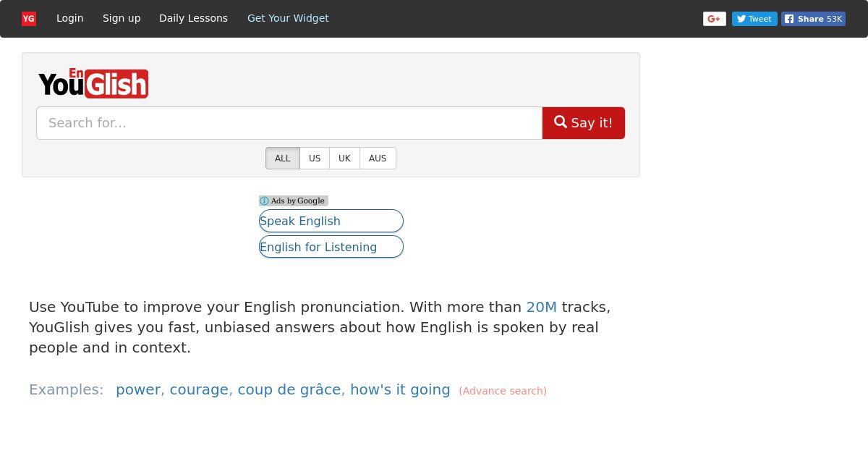Open the Login page
The width and height of the screenshot is (868, 456).
tap(70, 18)
